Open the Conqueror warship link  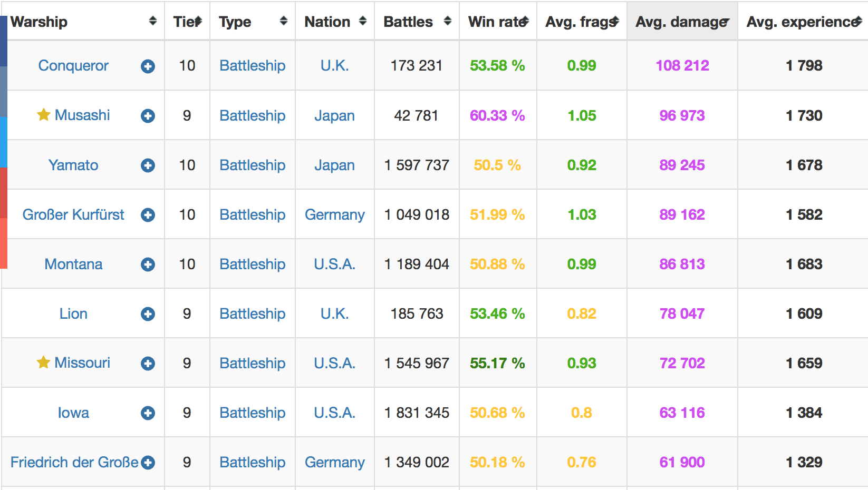pos(73,66)
